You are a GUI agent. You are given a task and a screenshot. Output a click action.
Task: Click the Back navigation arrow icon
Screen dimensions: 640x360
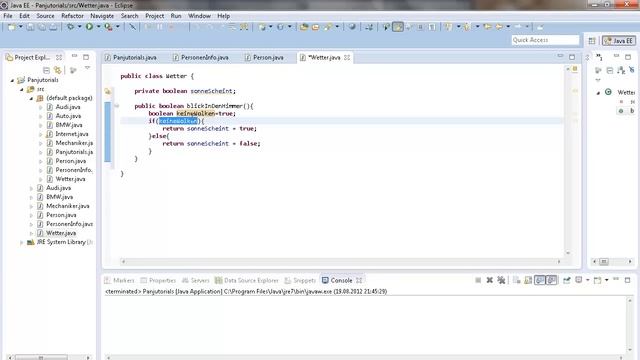tap(499, 27)
